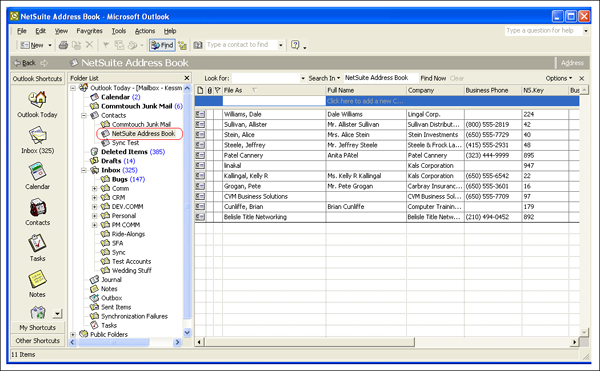This screenshot has width=600, height=371.
Task: Collapse the Contacts folder tree node
Action: coord(84,115)
